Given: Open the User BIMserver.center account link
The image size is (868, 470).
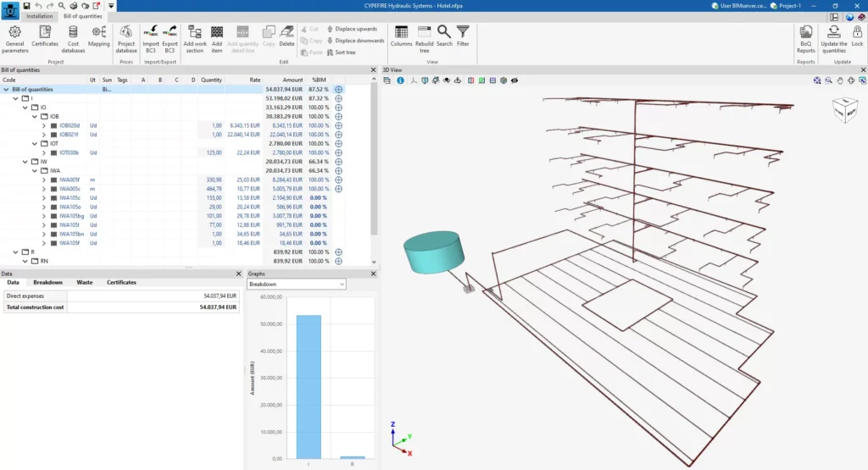Looking at the screenshot, I should 738,6.
